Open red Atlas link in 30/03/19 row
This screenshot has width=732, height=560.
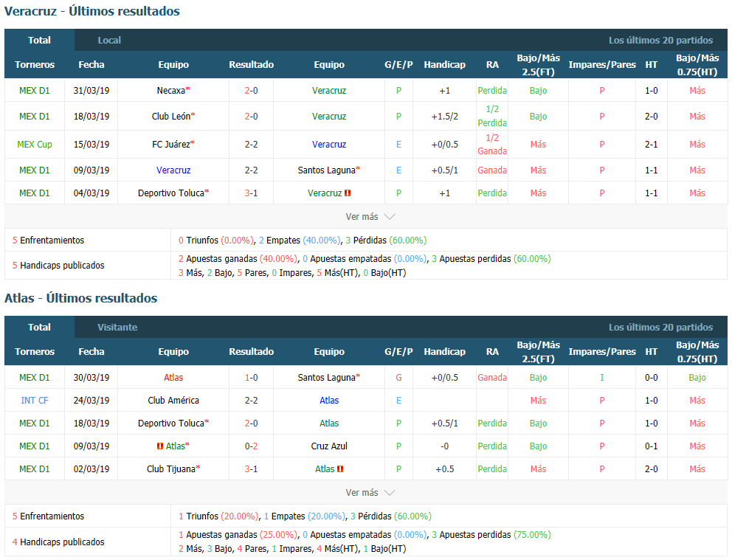click(x=173, y=378)
